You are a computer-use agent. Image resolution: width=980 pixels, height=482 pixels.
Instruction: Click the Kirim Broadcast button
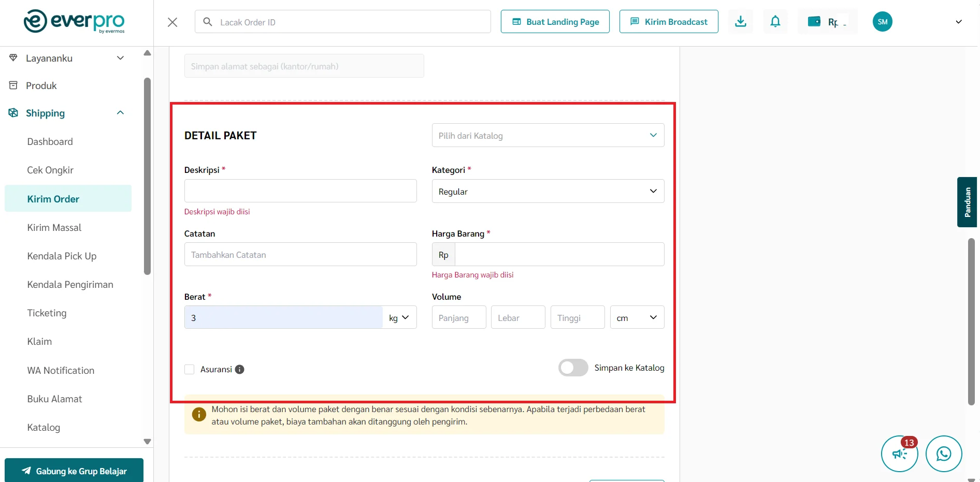coord(668,22)
